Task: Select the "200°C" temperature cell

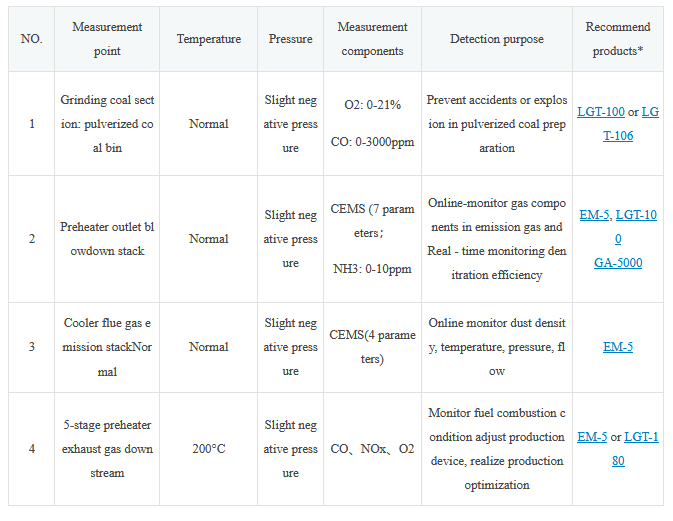Action: [208, 449]
